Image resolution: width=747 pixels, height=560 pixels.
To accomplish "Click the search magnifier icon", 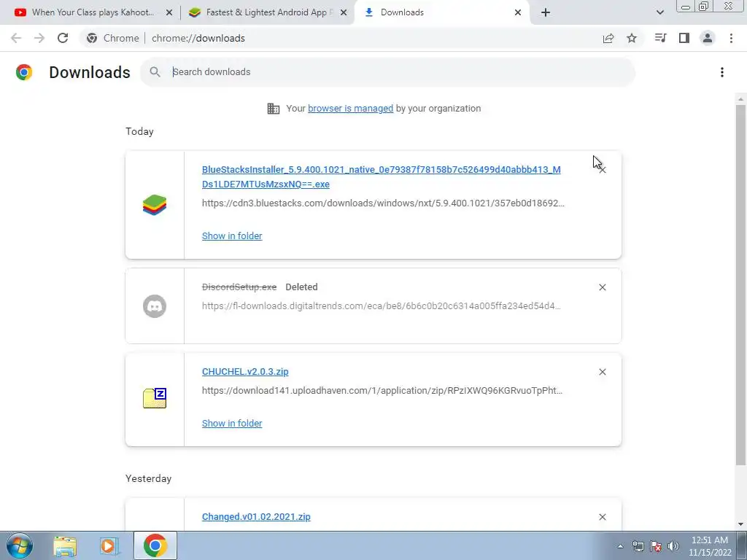I will coord(155,72).
